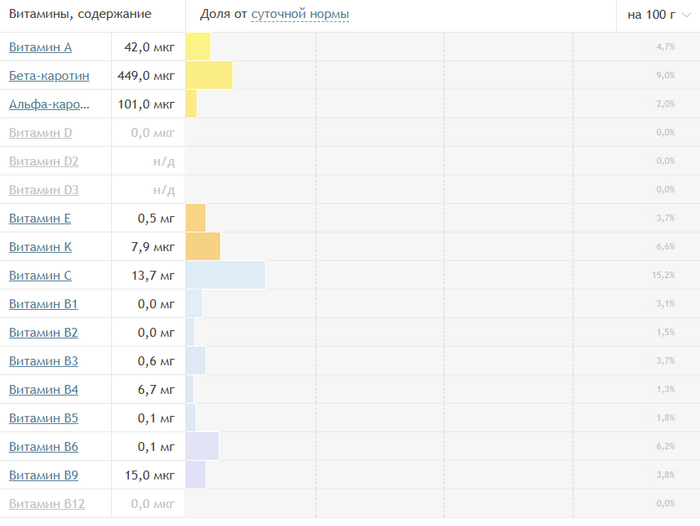Open the Витамин A link
This screenshot has height=526, width=700.
(x=40, y=47)
